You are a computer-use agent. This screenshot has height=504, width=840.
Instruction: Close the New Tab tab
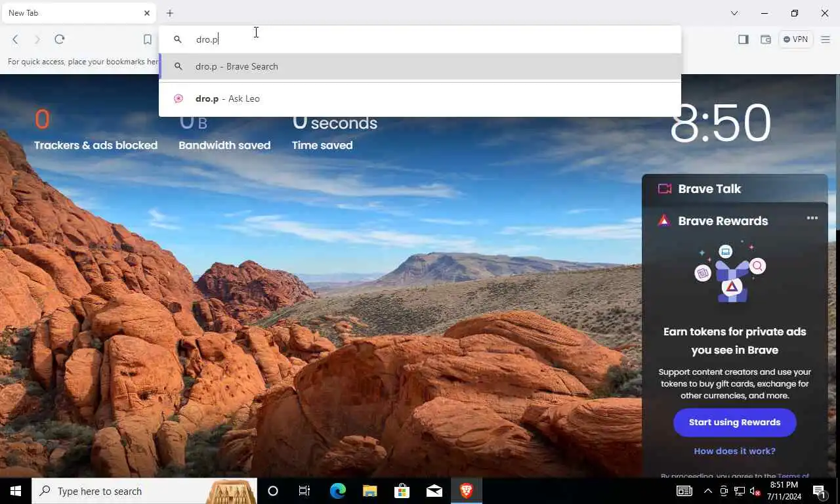pos(147,13)
